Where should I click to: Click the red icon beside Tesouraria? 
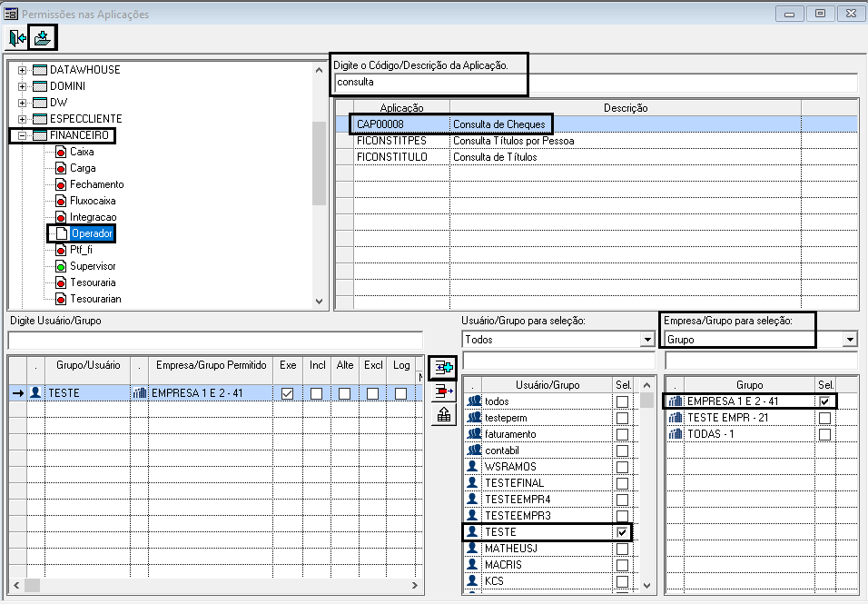point(61,282)
